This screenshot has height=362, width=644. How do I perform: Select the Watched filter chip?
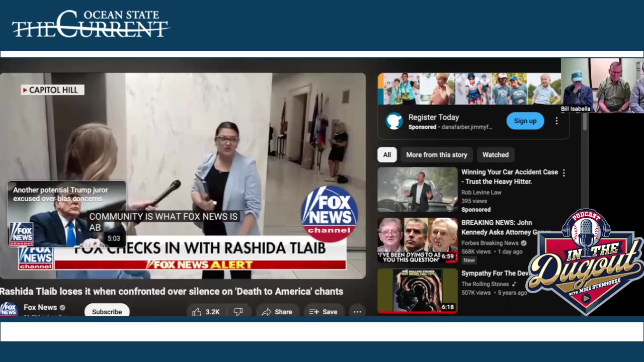496,155
